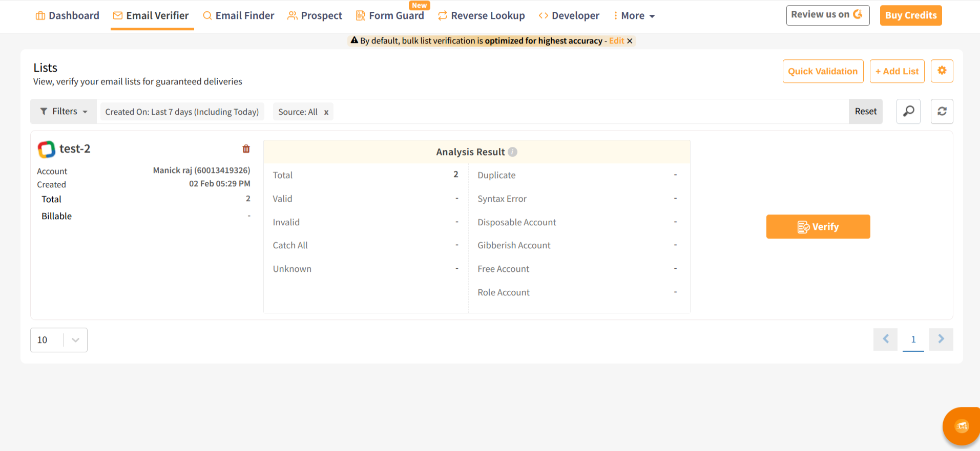
Task: Open the announcement chat widget
Action: (962, 426)
